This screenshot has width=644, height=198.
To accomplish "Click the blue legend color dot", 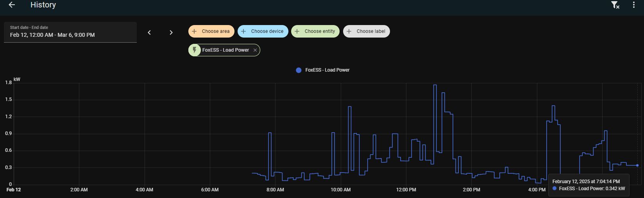I will (x=299, y=70).
